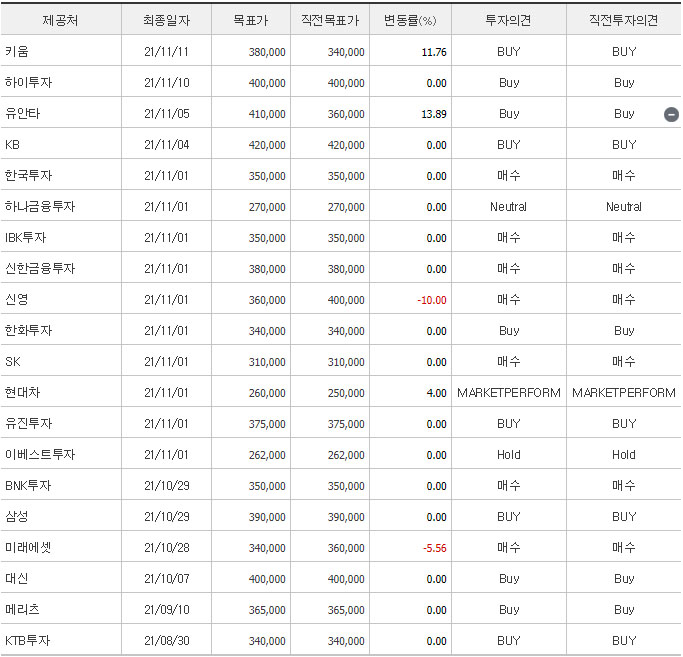Select the 유진투자 provider cell
This screenshot has width=683, height=657.
(x=61, y=423)
